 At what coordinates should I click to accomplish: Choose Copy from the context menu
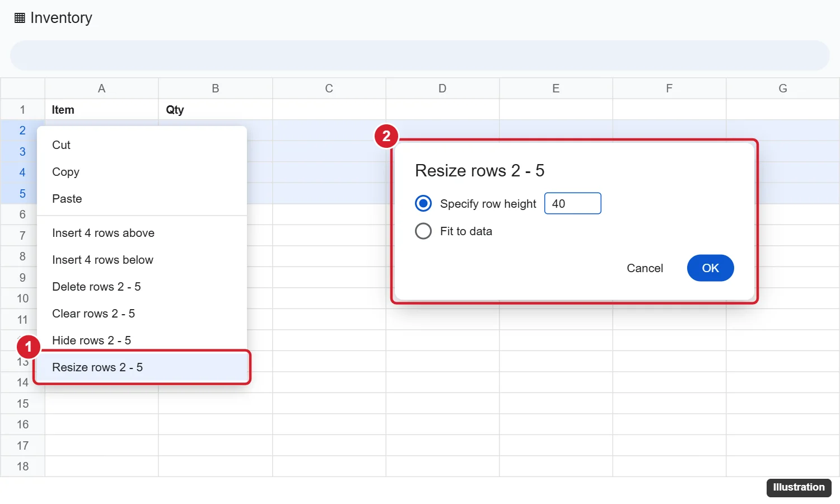pyautogui.click(x=142, y=172)
